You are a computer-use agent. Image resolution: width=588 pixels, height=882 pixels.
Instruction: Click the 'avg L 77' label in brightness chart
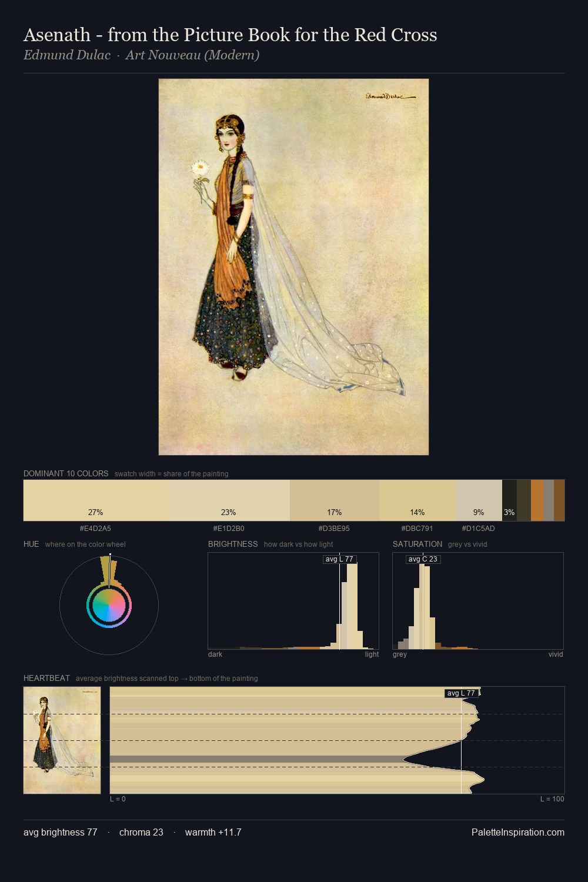pos(340,559)
